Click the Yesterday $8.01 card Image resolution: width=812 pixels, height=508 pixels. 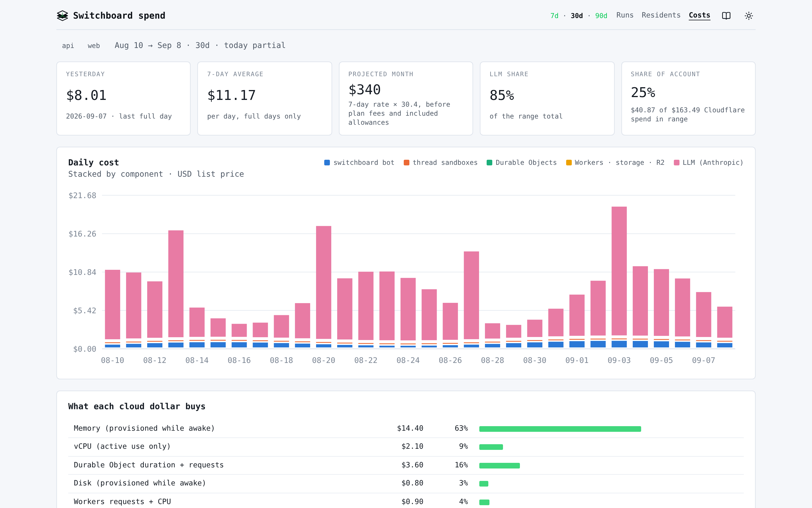coord(123,98)
